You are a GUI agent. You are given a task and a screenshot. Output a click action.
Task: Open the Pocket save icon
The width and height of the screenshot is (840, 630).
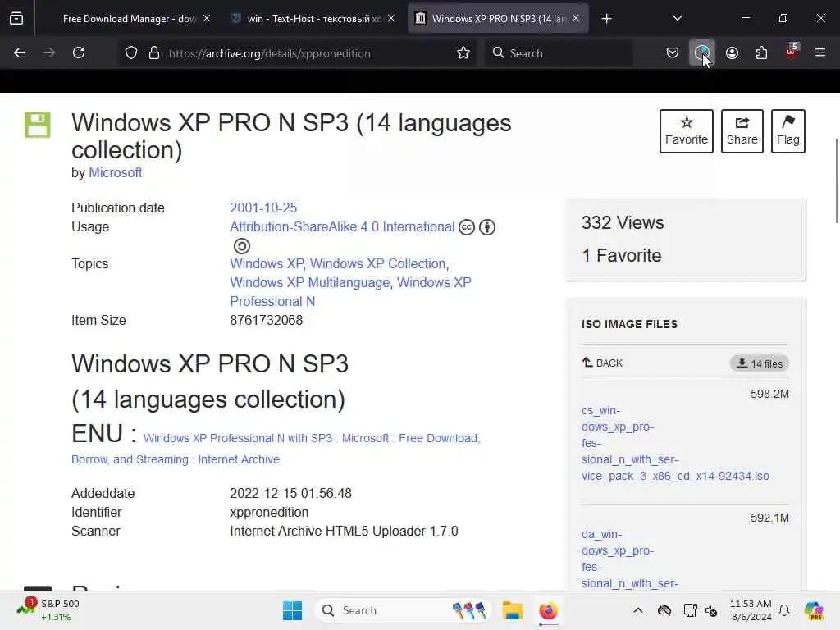click(x=673, y=52)
